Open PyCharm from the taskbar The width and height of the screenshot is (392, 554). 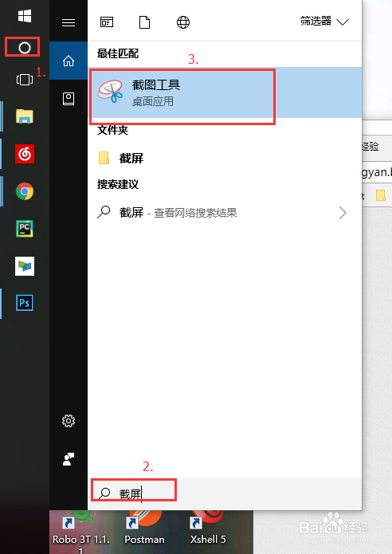[25, 229]
